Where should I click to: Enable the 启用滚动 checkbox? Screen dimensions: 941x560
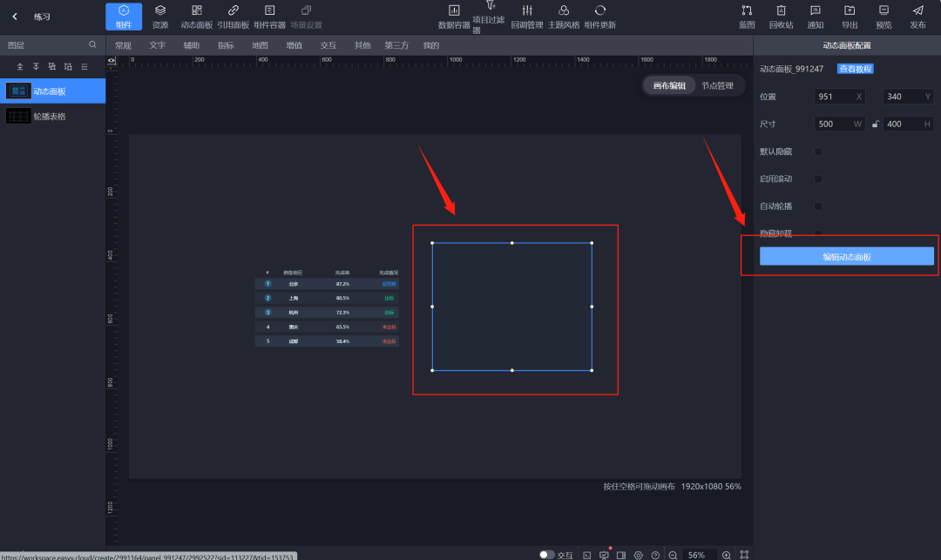pos(818,179)
